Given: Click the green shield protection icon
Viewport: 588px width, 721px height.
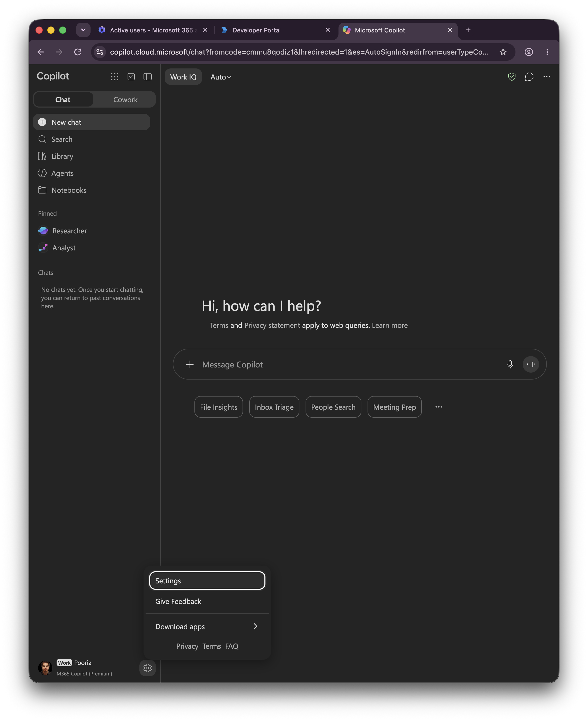Looking at the screenshot, I should pos(512,77).
